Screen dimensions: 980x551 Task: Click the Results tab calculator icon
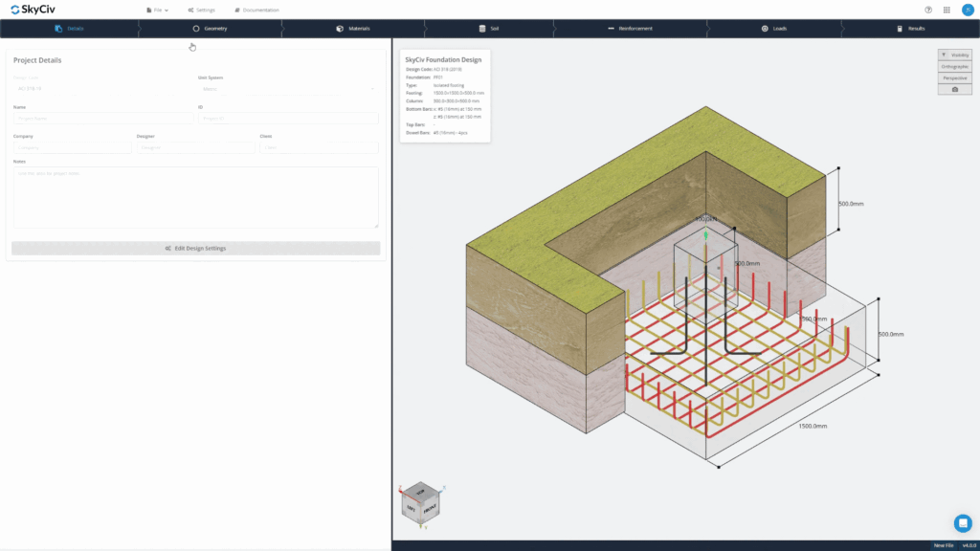point(900,29)
